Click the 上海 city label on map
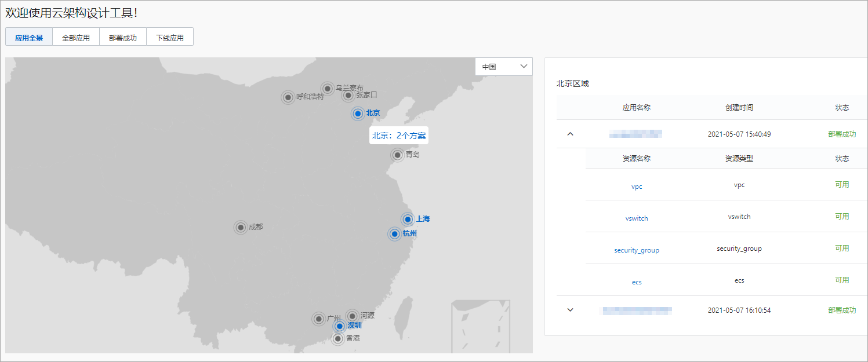This screenshot has height=362, width=868. pyautogui.click(x=423, y=219)
